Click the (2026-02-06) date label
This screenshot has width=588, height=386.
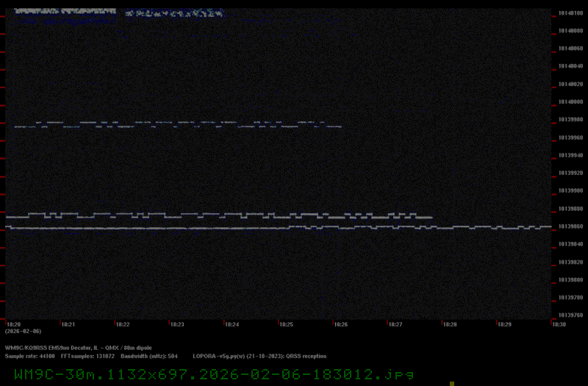click(x=21, y=332)
